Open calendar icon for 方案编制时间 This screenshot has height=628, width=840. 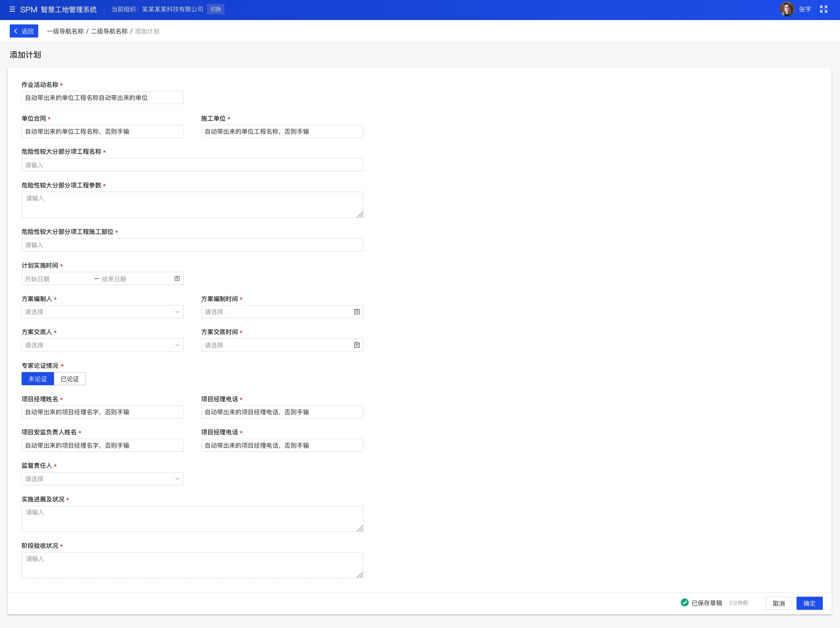click(356, 312)
